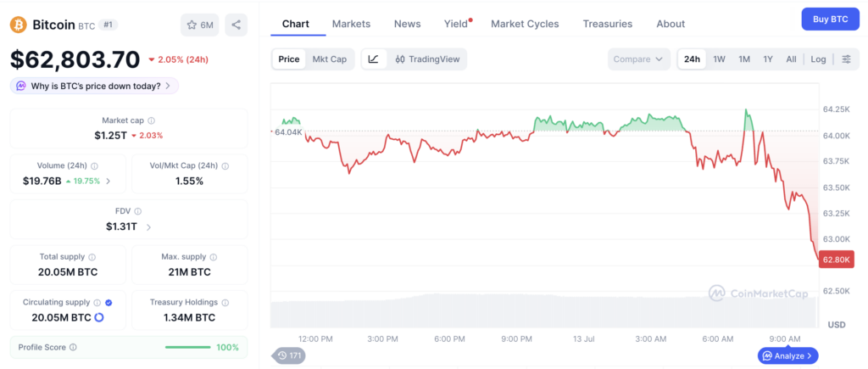The width and height of the screenshot is (868, 369).
Task: Click the Profile Score info icon
Action: (73, 348)
